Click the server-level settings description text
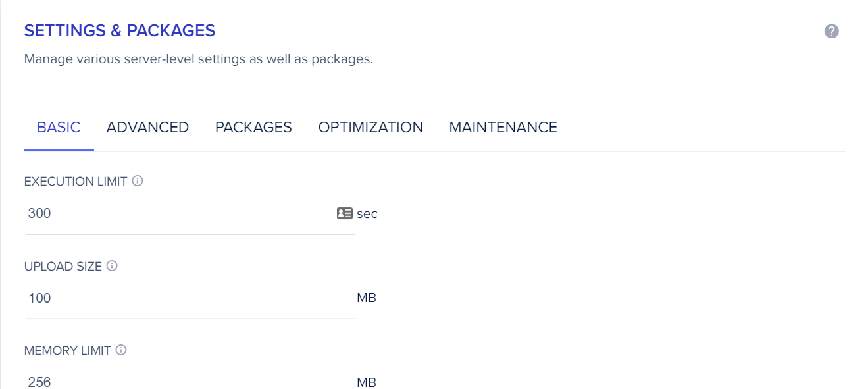 pyautogui.click(x=199, y=59)
